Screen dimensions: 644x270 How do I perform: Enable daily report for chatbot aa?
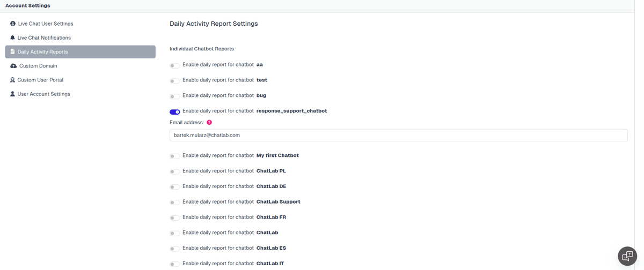[x=174, y=66]
